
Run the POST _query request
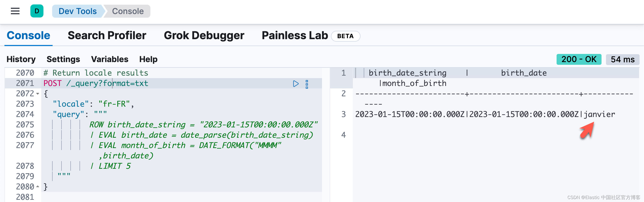(296, 84)
